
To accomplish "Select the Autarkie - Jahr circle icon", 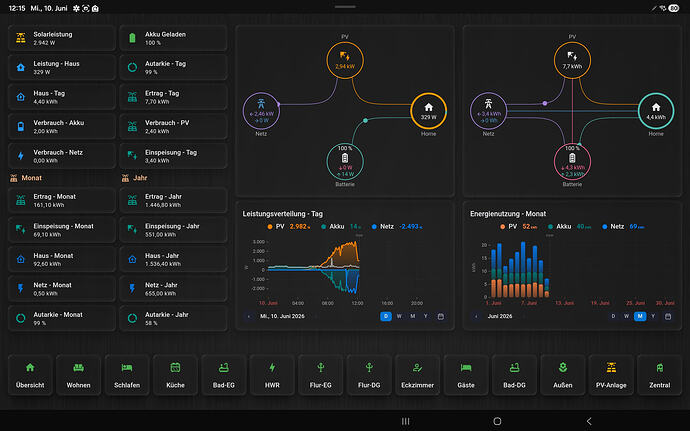I will tap(132, 318).
